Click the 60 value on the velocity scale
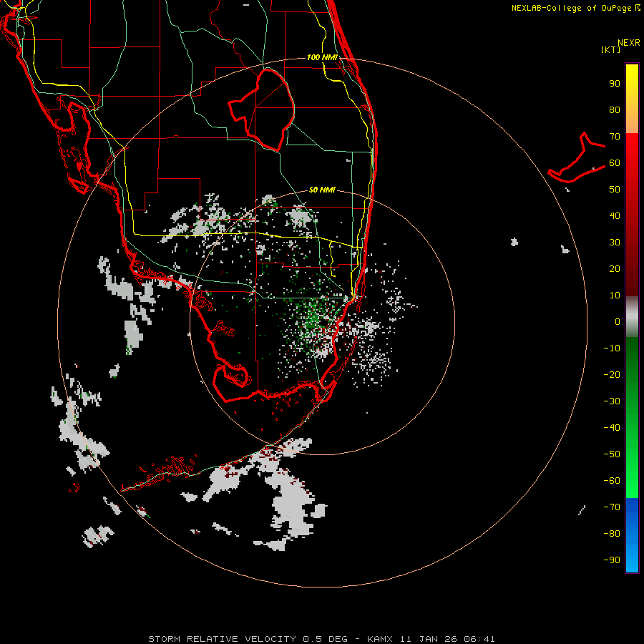644x644 pixels. point(615,163)
